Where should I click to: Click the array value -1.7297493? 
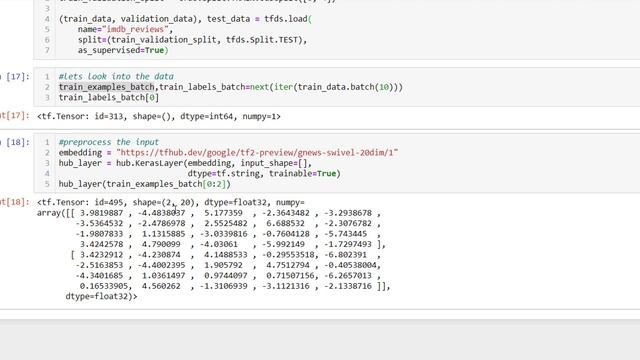tap(348, 244)
